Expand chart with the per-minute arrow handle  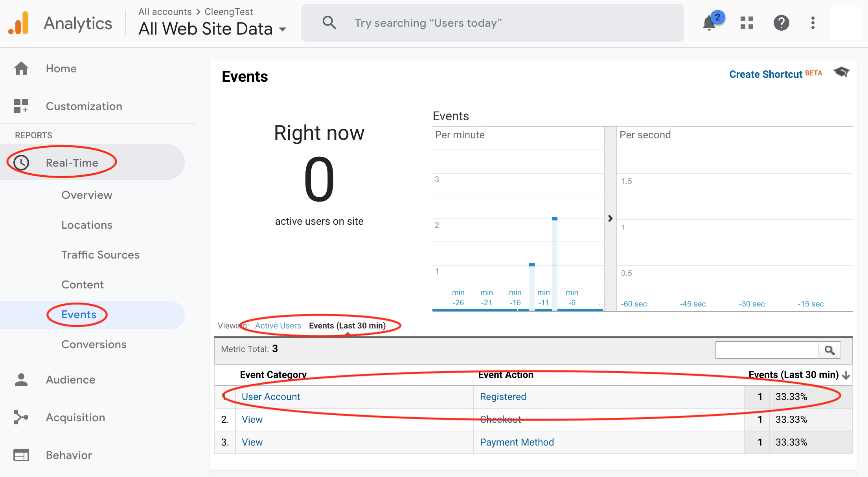(x=610, y=218)
